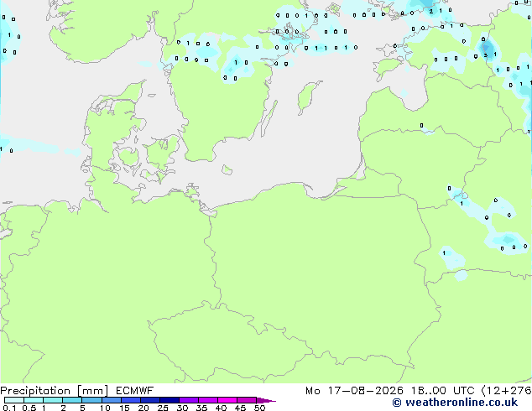Select the 40–45 mm magenta legend swatch
This screenshot has height=411, width=532.
pos(227,400)
